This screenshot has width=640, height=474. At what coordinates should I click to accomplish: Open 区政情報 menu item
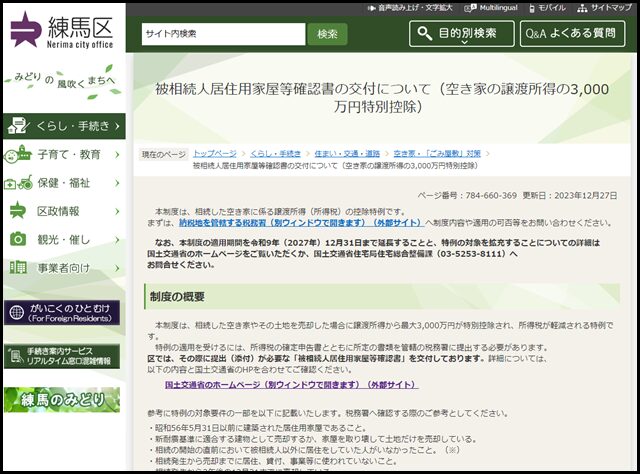pyautogui.click(x=64, y=211)
